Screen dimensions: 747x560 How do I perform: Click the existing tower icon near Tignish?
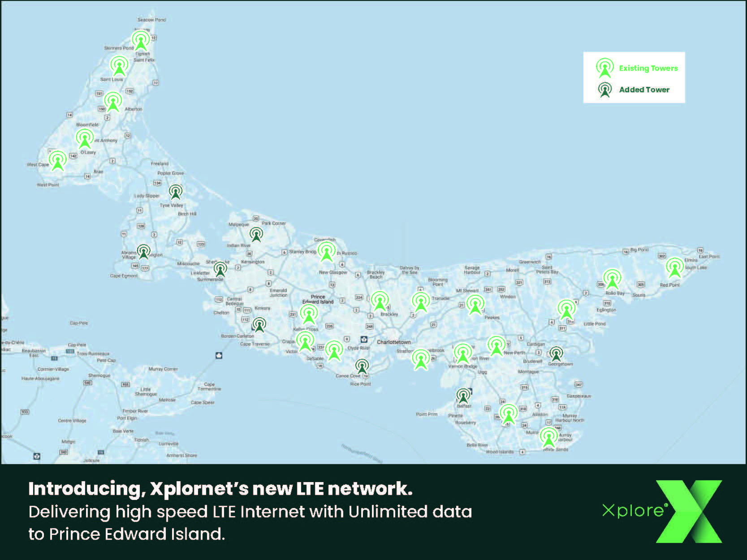pyautogui.click(x=141, y=40)
